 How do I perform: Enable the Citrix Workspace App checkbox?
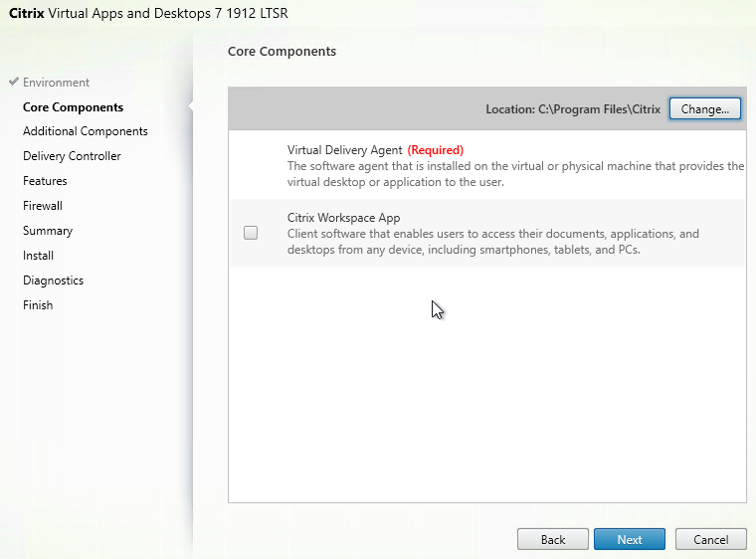tap(251, 233)
